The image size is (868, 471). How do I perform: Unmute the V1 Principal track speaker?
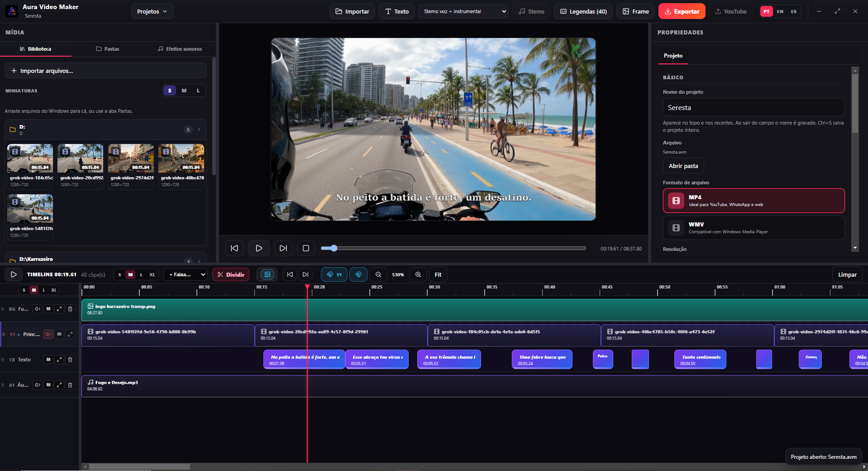(x=48, y=334)
